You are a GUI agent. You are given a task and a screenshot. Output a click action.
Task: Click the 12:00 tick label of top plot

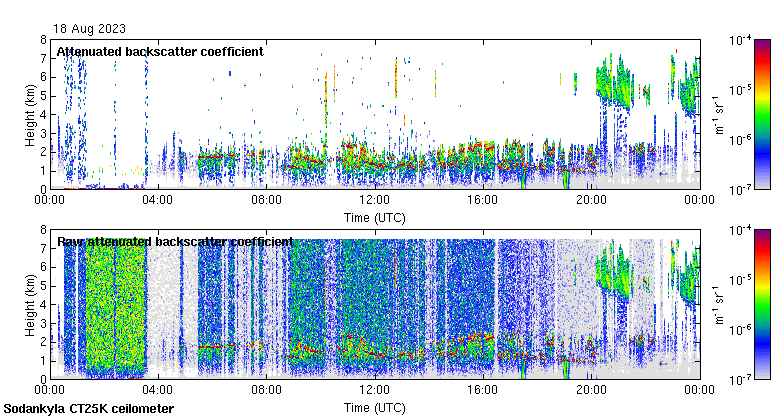(x=375, y=200)
